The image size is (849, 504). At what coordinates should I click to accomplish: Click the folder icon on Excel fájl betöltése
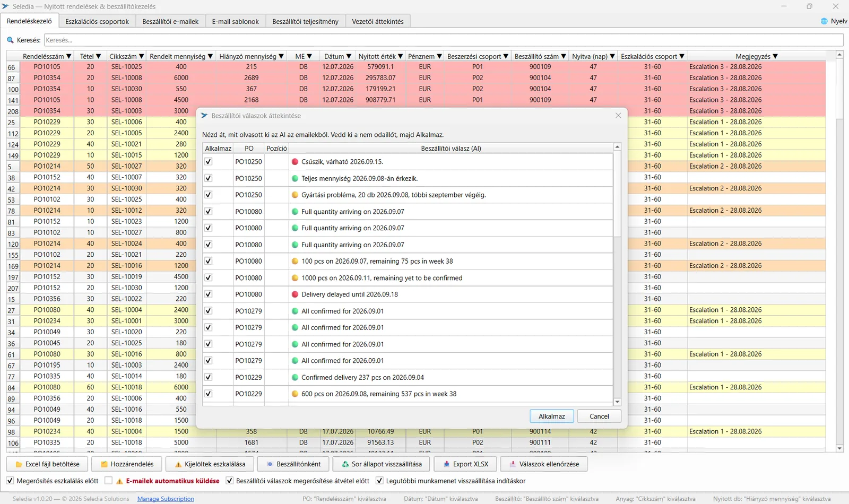point(19,464)
